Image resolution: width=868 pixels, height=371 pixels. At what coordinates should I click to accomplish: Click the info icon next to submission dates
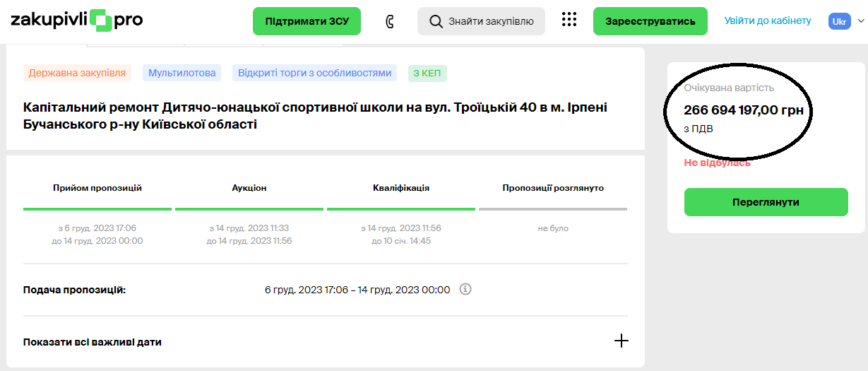tap(465, 289)
